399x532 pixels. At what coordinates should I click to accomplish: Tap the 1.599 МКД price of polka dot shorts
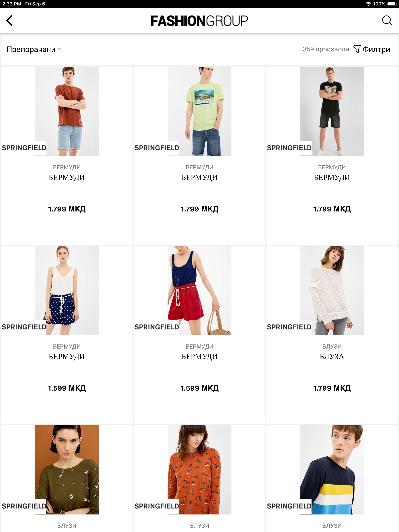tap(67, 388)
